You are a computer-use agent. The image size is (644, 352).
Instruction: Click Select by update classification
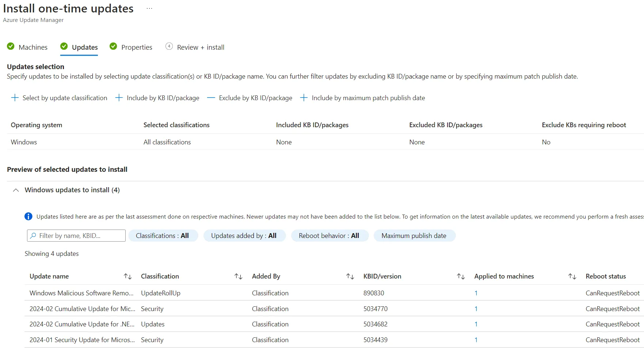click(65, 98)
